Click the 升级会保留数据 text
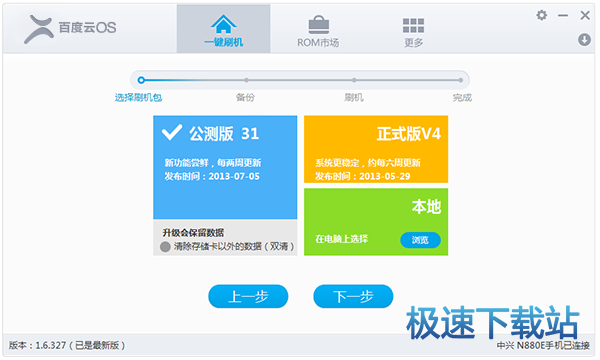600x360 pixels. tap(193, 233)
